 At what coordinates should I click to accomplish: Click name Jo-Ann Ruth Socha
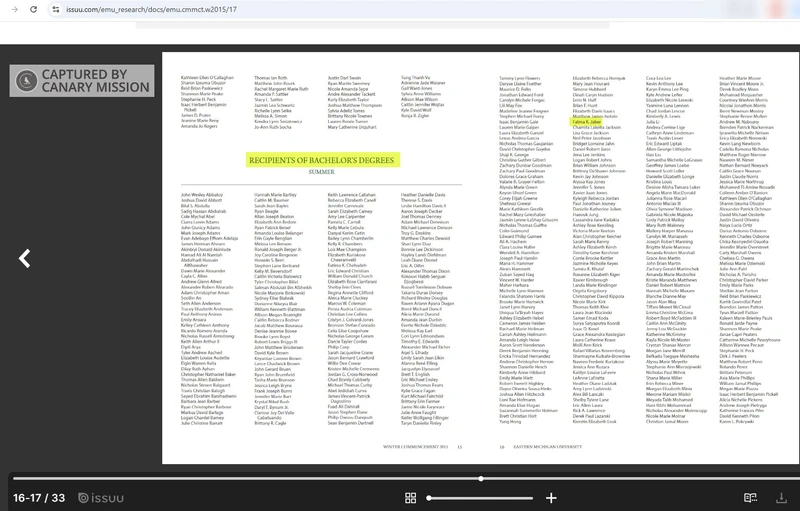click(x=272, y=127)
